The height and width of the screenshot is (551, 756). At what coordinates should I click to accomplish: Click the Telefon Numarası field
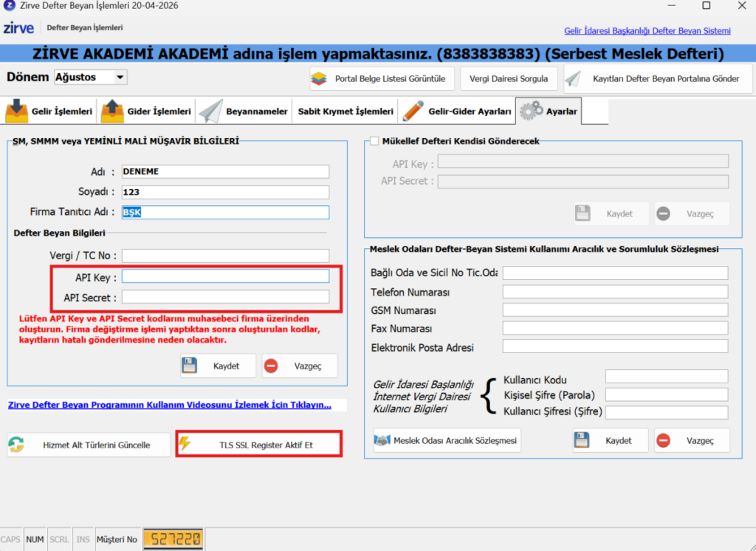coord(615,292)
